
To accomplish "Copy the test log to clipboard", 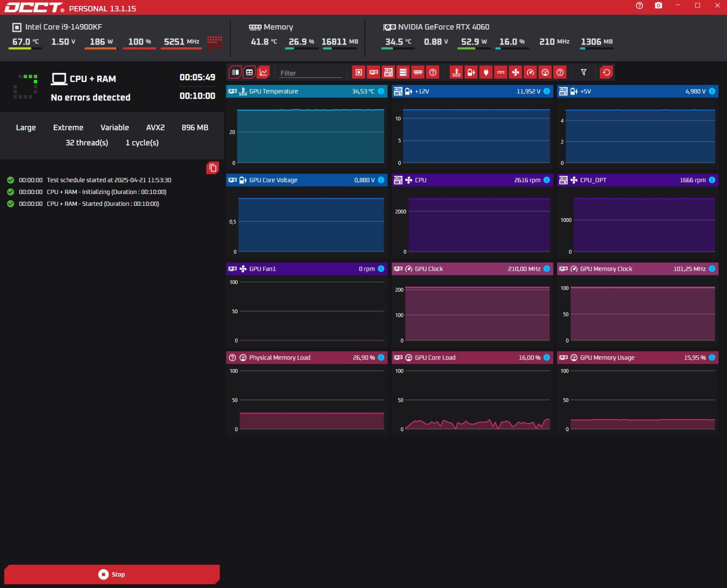I will [x=213, y=168].
